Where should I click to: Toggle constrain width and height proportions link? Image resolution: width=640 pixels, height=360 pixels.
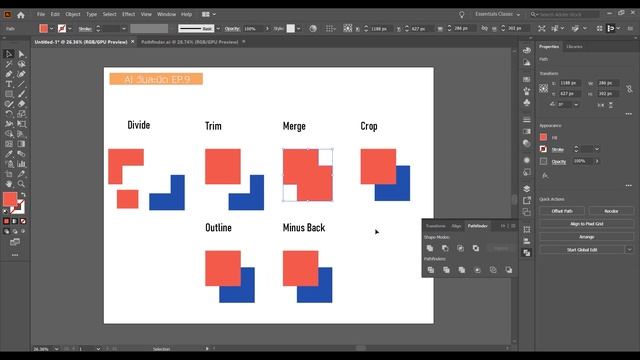coord(629,89)
